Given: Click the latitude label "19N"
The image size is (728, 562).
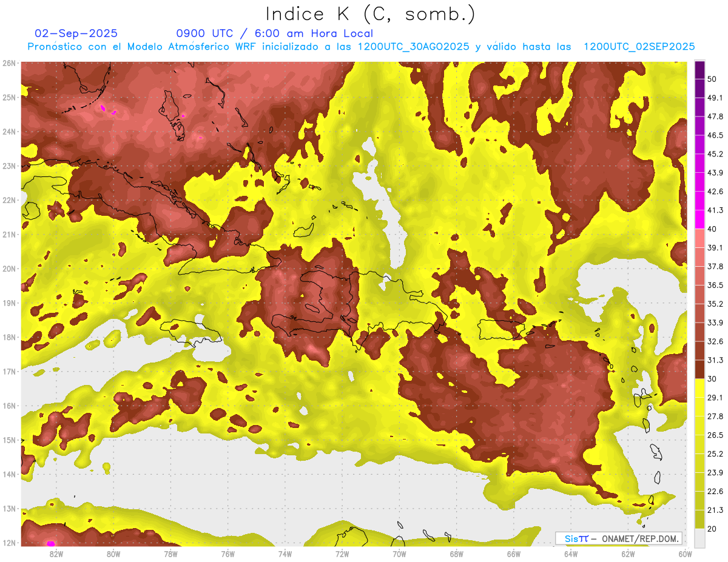Looking at the screenshot, I should click(9, 303).
